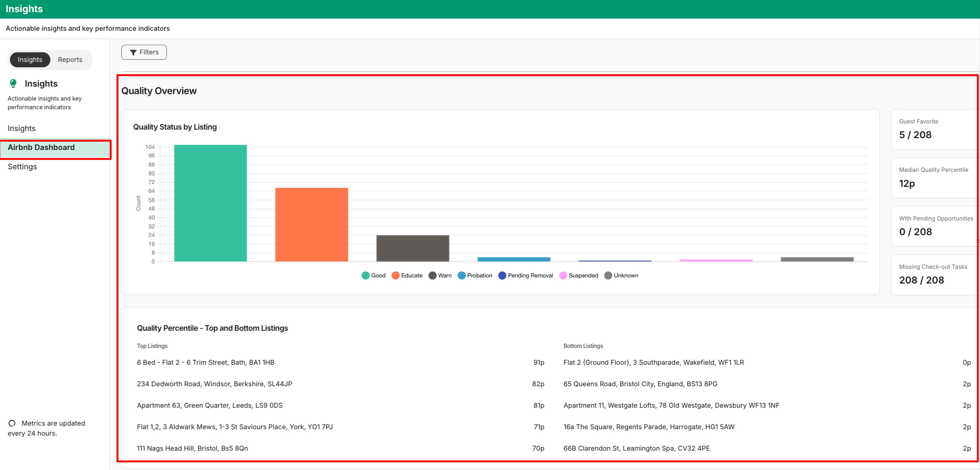Select the Insights pill tab
This screenshot has width=980, height=470.
[30, 60]
